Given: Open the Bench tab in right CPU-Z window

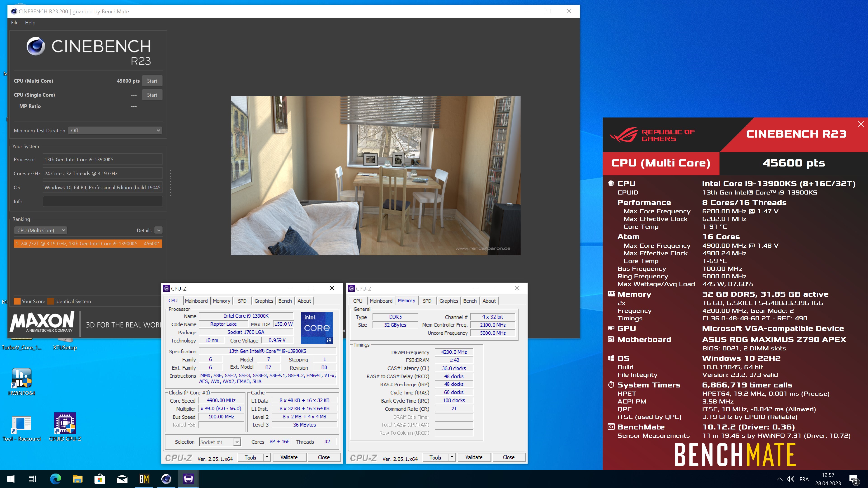Looking at the screenshot, I should pyautogui.click(x=470, y=301).
